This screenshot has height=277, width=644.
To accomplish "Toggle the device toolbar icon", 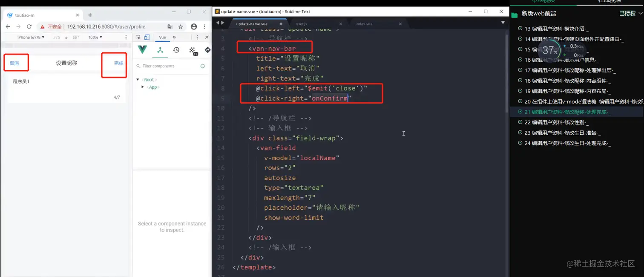I will coord(147,38).
